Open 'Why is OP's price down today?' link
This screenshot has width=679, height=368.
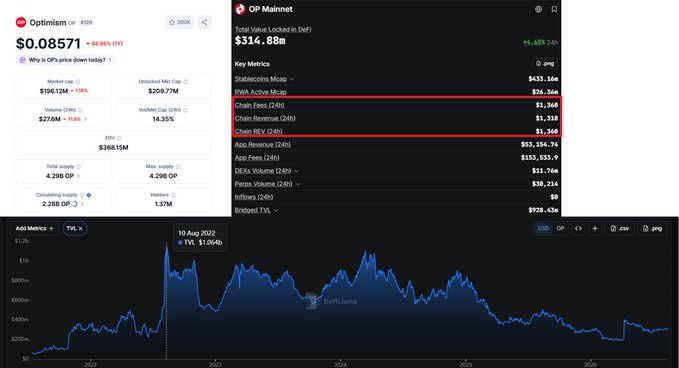67,60
